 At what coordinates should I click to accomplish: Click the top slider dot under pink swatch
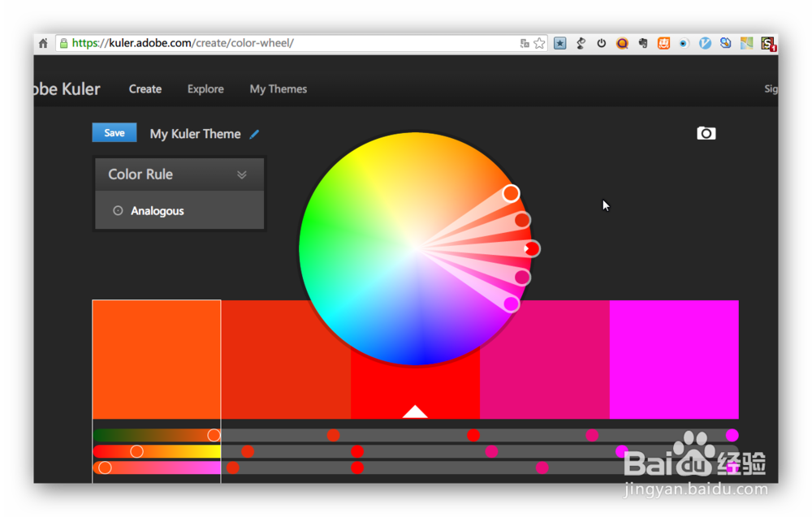tap(592, 435)
